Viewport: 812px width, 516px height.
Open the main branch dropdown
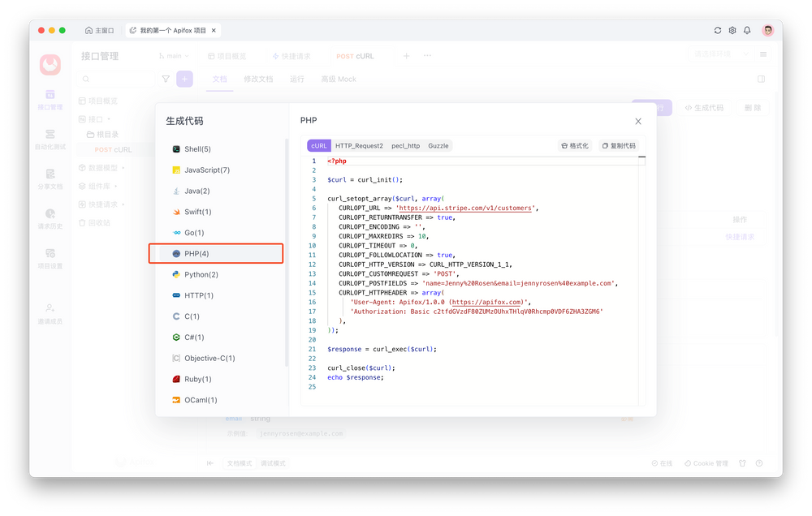[173, 55]
